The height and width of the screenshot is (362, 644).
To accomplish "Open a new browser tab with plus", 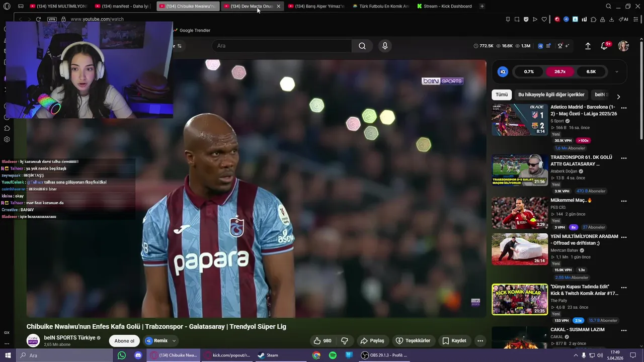I will [x=482, y=6].
